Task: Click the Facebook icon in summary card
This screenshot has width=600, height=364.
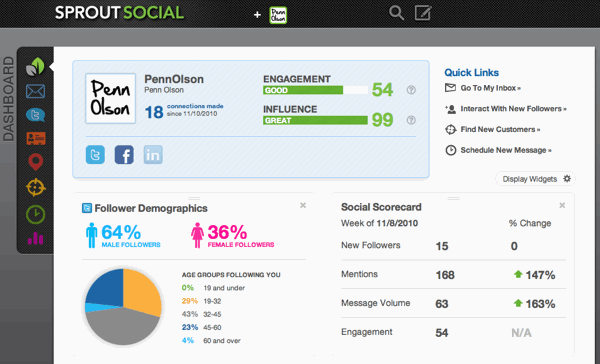Action: [124, 155]
